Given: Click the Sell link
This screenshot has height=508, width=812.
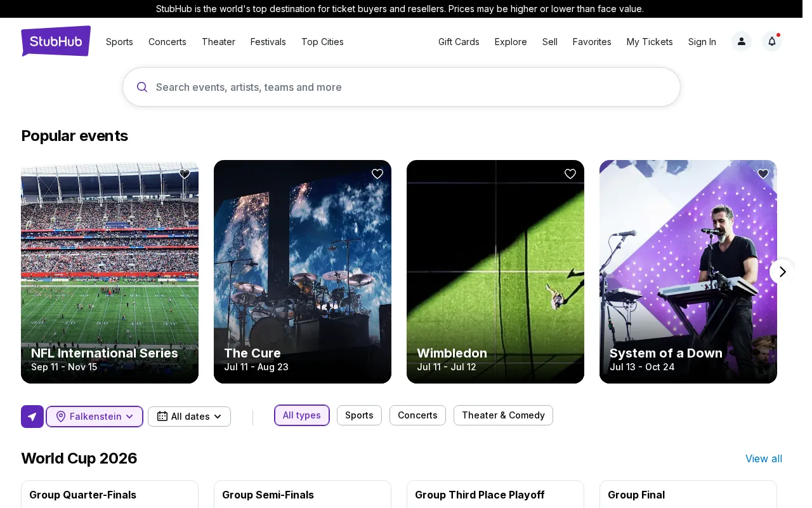Looking at the screenshot, I should point(550,42).
